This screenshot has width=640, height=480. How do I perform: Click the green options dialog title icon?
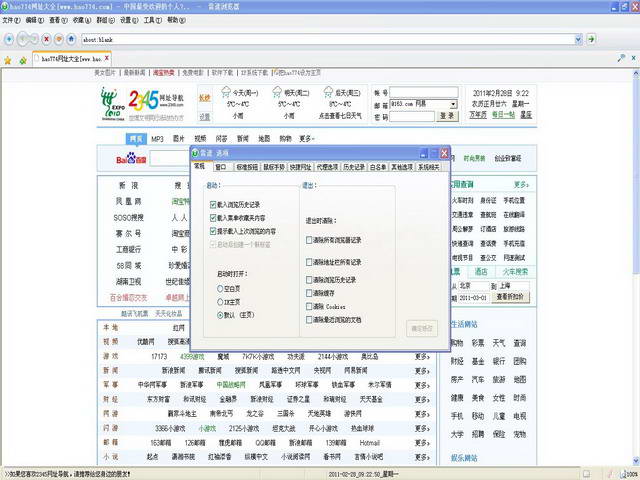195,153
